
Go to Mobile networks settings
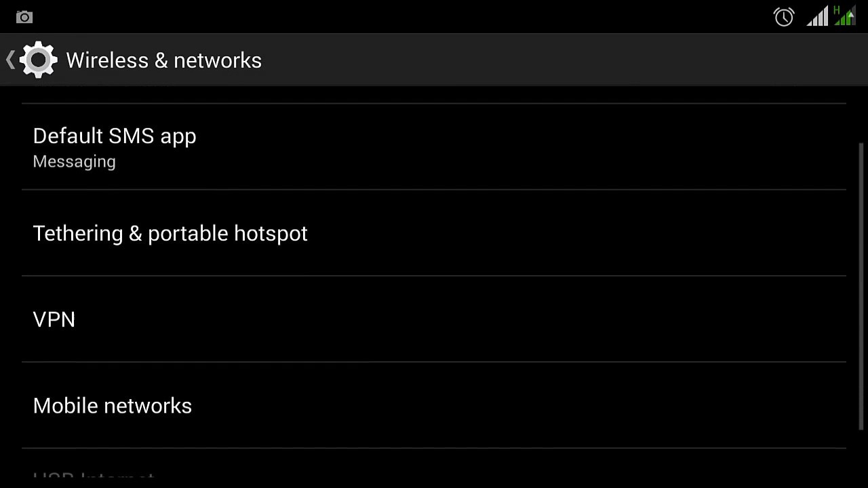pyautogui.click(x=434, y=405)
